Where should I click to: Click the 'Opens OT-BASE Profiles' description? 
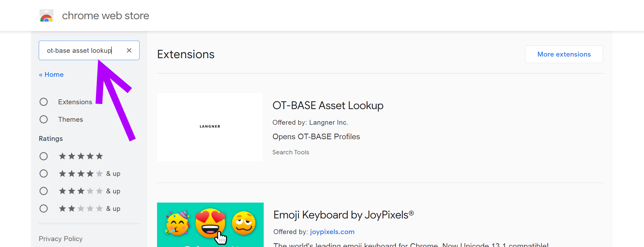tap(316, 137)
